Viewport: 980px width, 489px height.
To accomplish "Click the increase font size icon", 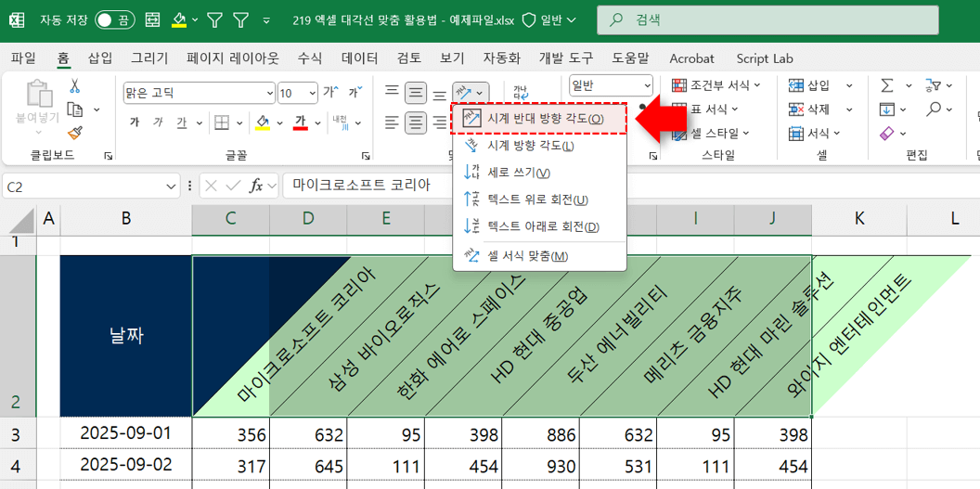I will [329, 93].
